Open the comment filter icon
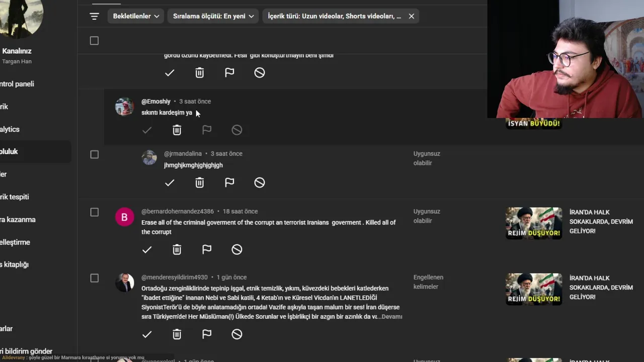The width and height of the screenshot is (644, 362). click(x=94, y=16)
